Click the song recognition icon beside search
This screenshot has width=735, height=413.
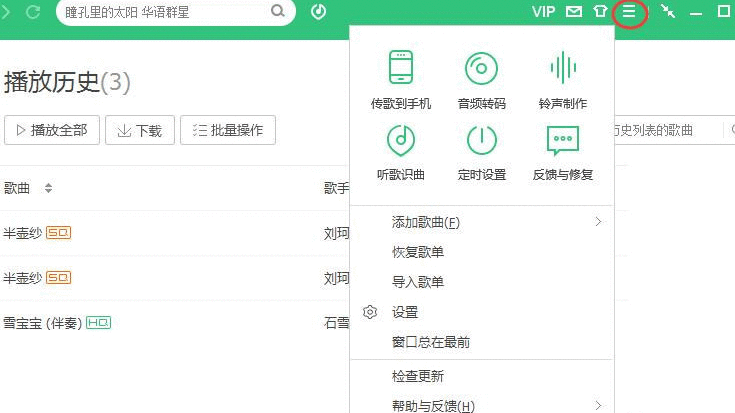[x=318, y=11]
